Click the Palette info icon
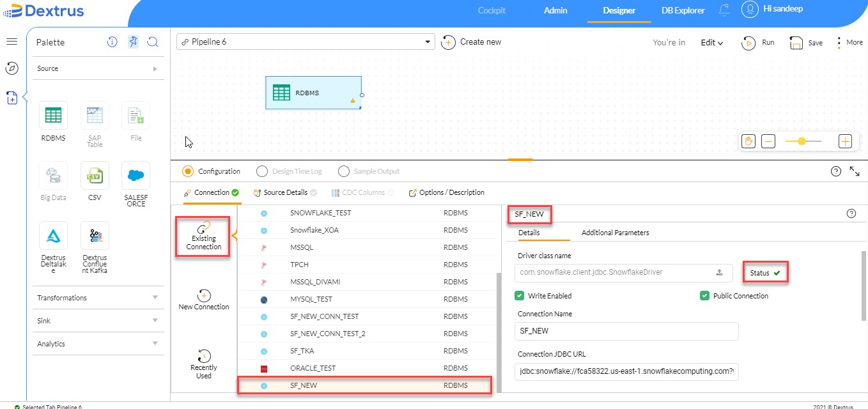The width and height of the screenshot is (868, 409). pyautogui.click(x=112, y=42)
